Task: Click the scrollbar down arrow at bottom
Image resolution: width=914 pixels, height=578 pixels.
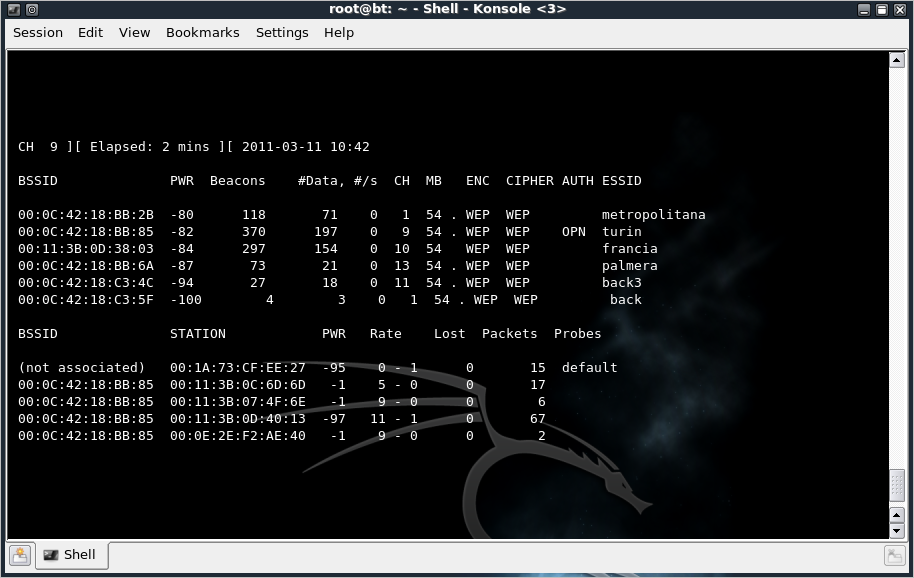Action: click(897, 530)
